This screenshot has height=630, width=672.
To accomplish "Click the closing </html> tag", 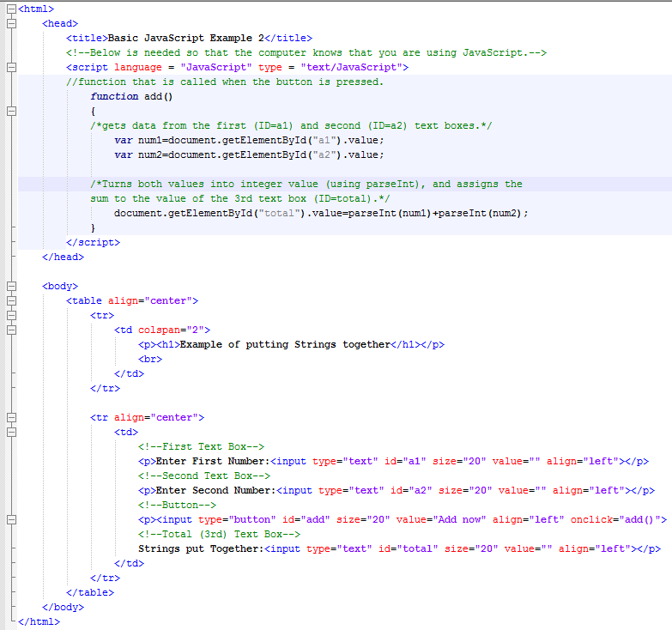I will click(x=39, y=621).
